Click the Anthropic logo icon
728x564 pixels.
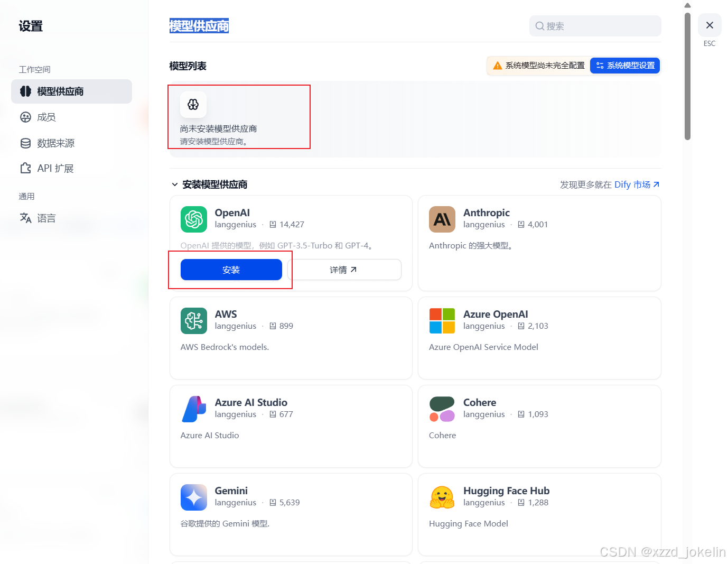tap(442, 219)
